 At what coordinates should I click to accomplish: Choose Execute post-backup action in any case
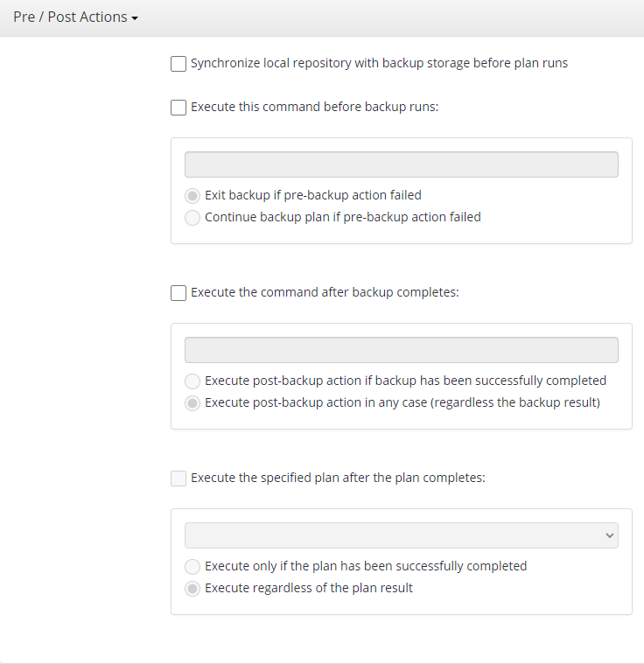[192, 403]
